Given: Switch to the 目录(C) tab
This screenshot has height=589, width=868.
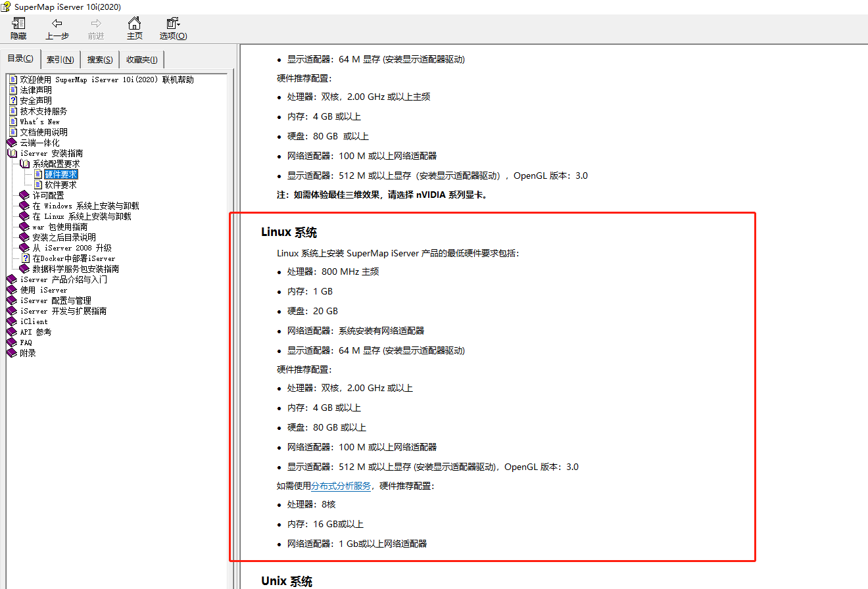Looking at the screenshot, I should 20,59.
